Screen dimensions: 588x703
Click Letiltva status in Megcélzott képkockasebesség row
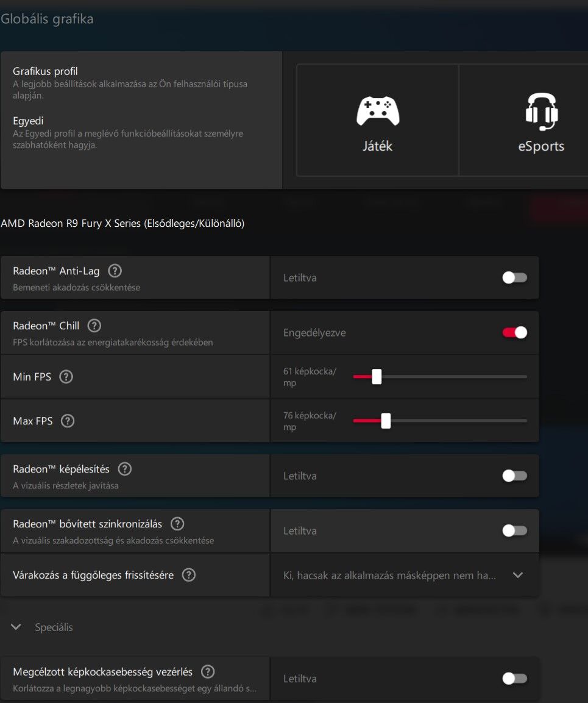pyautogui.click(x=300, y=679)
